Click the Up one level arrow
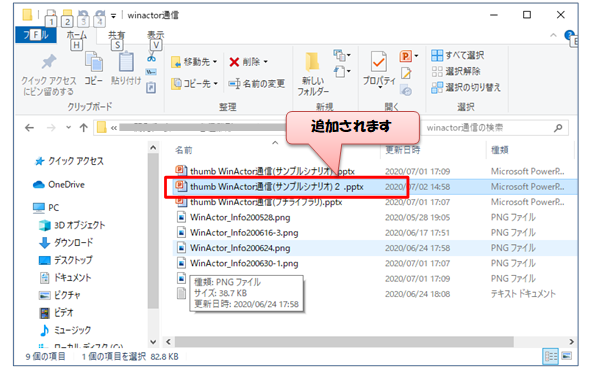601x379 pixels. pyautogui.click(x=84, y=128)
